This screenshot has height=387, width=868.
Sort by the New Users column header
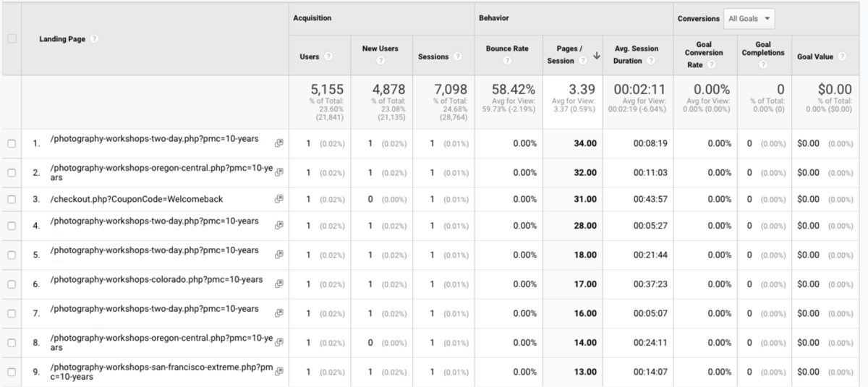click(380, 48)
